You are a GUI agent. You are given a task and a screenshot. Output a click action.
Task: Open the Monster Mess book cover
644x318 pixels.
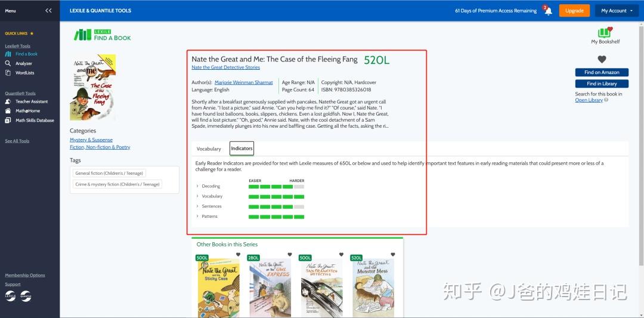coord(373,288)
